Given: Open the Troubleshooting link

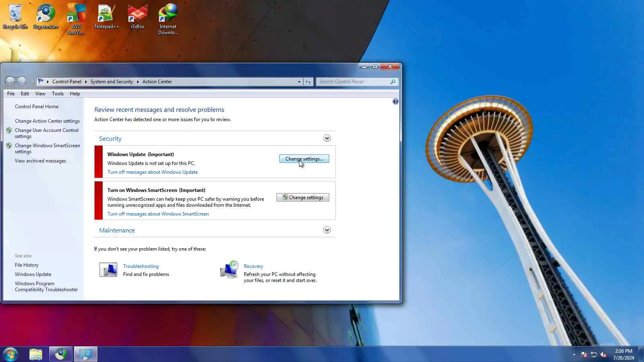Looking at the screenshot, I should pos(141,266).
